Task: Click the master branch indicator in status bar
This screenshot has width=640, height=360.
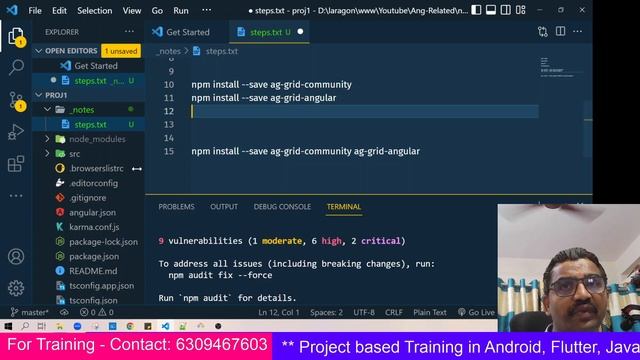Action: pos(30,313)
